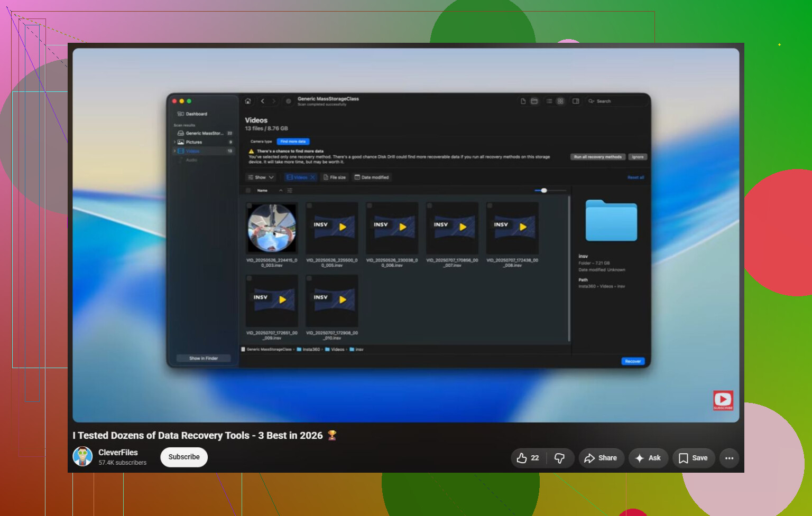Select Generic MassStor... scan result

point(204,133)
